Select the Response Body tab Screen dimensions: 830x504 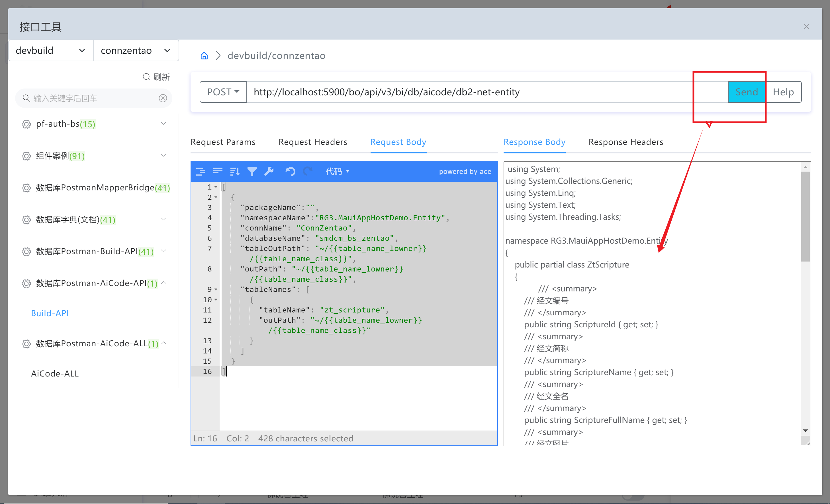point(535,142)
